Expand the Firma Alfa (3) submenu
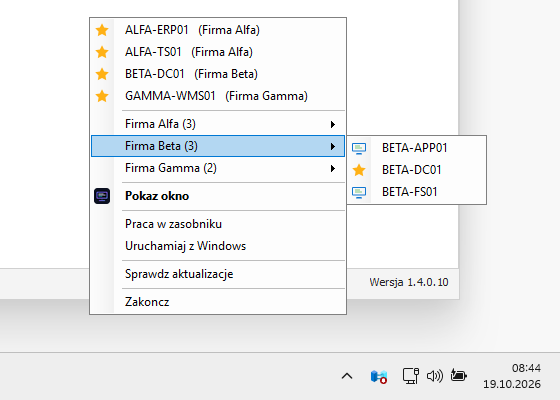 point(218,124)
